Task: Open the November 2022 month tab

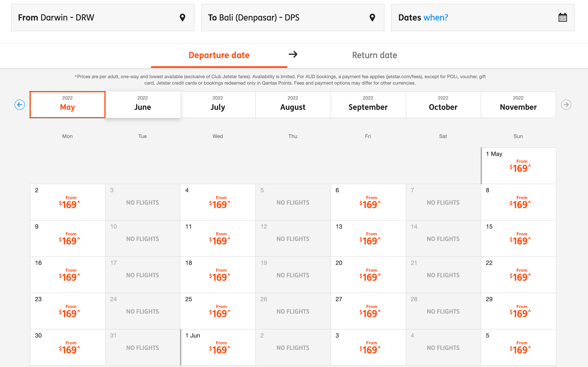Action: [518, 105]
